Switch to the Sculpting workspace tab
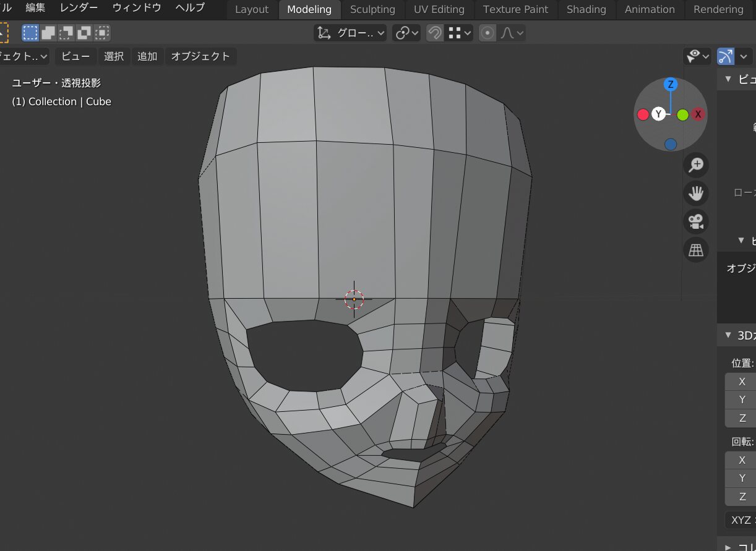Screen dimensions: 756x551 372,9
